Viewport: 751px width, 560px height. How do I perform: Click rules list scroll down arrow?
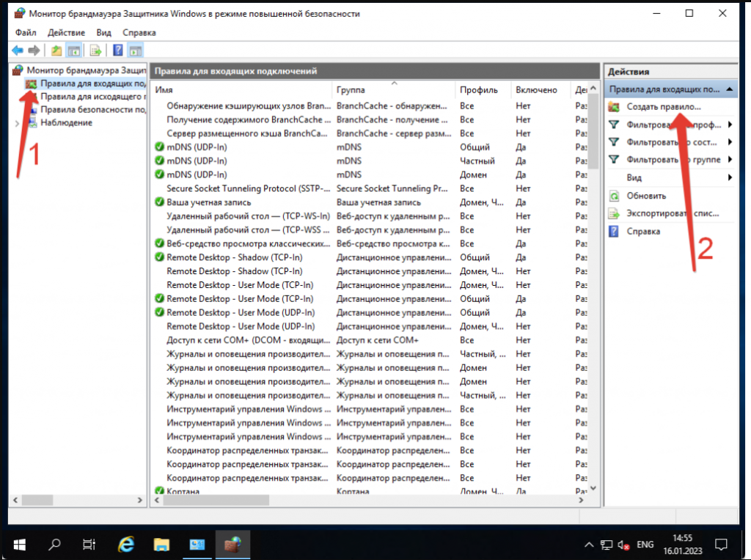point(593,488)
